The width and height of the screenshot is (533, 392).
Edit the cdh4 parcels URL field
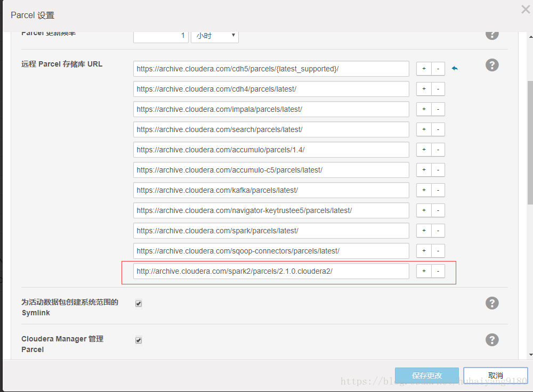271,89
